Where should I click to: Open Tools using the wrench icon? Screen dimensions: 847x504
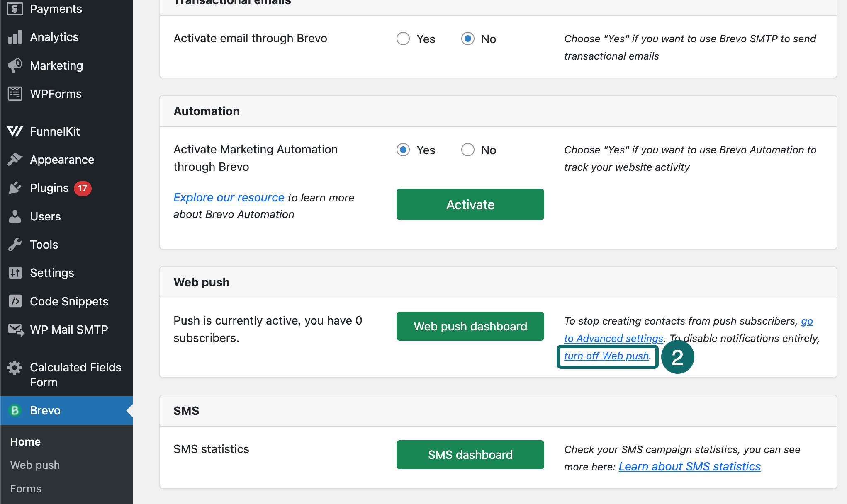point(15,245)
